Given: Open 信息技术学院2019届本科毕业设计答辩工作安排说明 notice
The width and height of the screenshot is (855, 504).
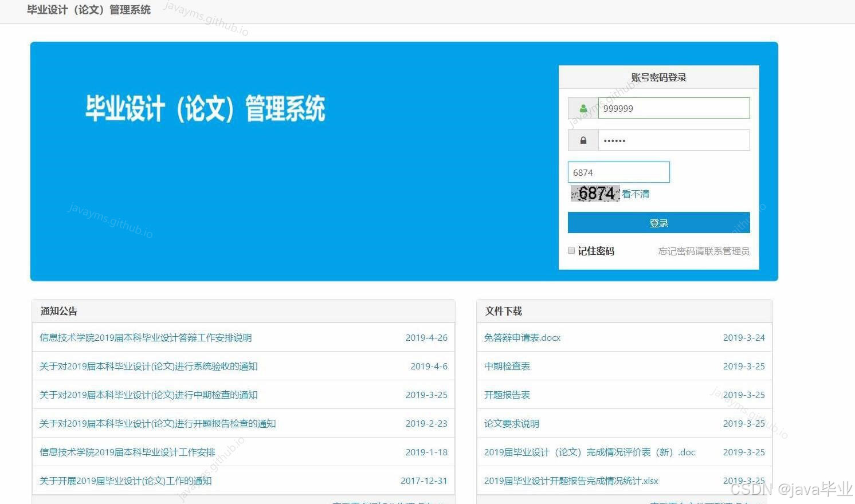Looking at the screenshot, I should click(146, 337).
